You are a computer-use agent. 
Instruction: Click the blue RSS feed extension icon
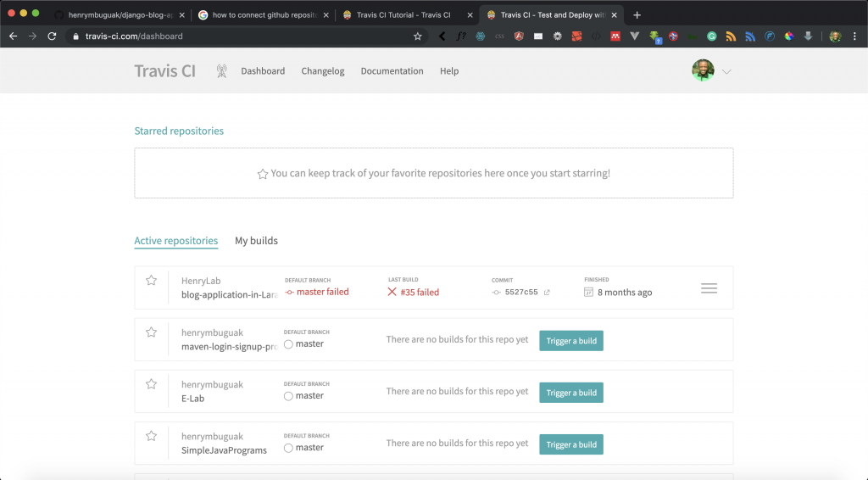750,36
